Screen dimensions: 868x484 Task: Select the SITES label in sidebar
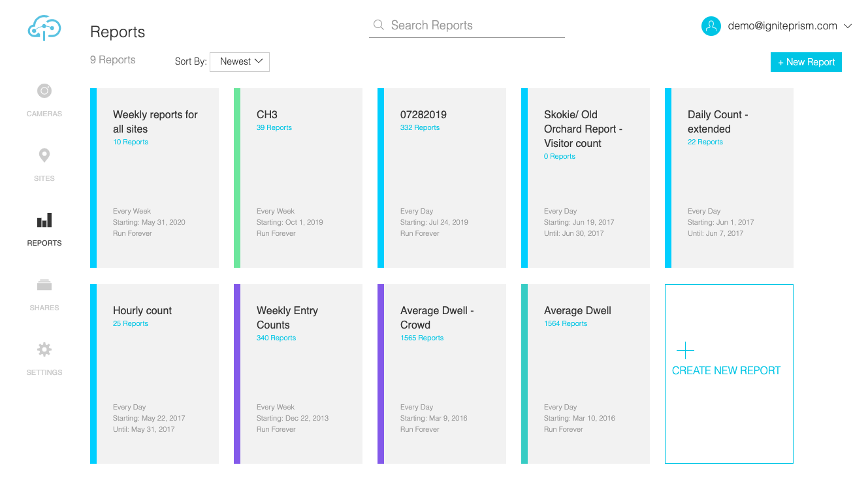(x=44, y=178)
